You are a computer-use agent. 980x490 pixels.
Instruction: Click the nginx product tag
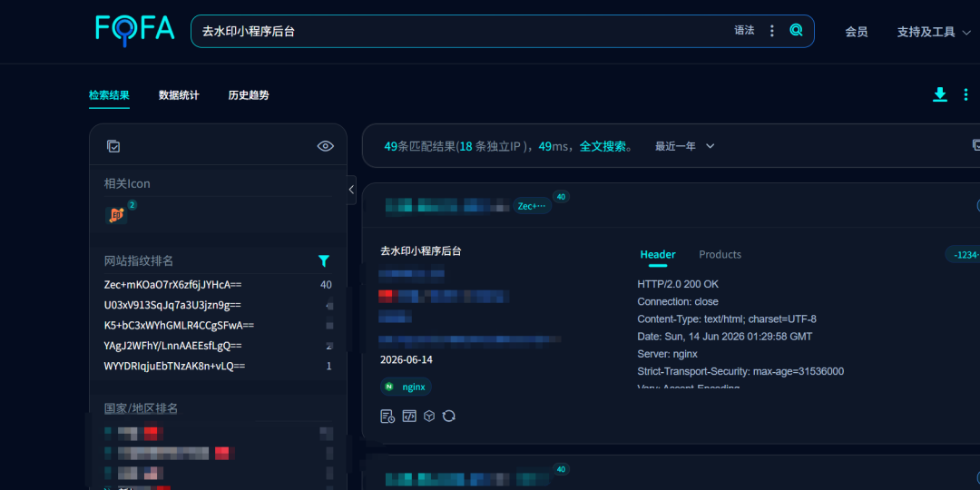(x=406, y=387)
